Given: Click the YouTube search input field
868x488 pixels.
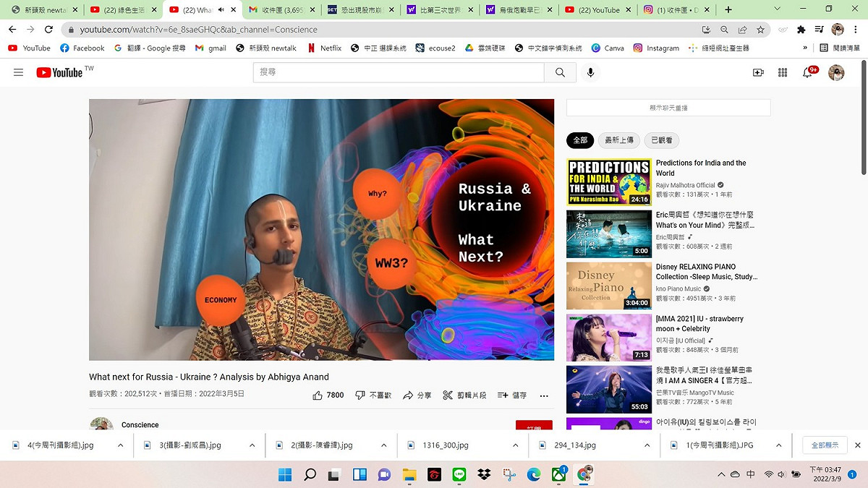Looking at the screenshot, I should (x=399, y=72).
